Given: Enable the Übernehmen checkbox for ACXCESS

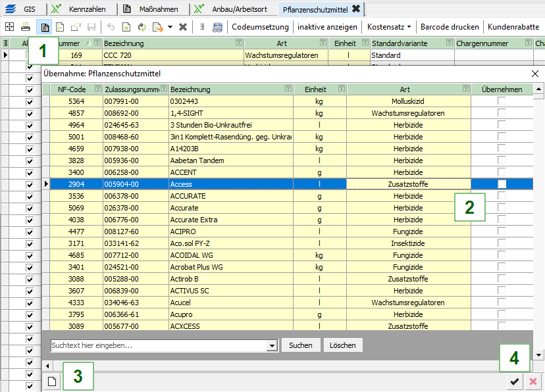Looking at the screenshot, I should pyautogui.click(x=502, y=326).
